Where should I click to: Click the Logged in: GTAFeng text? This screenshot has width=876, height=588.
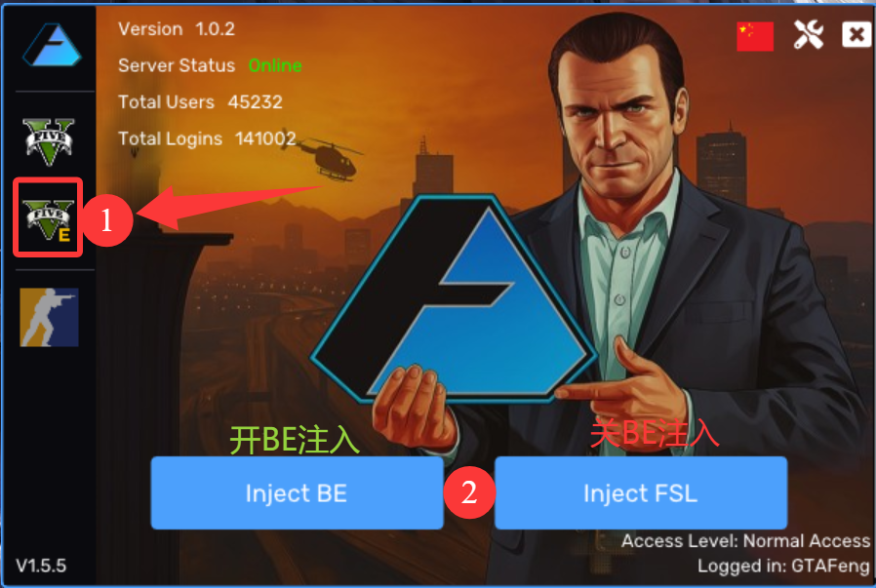(784, 566)
